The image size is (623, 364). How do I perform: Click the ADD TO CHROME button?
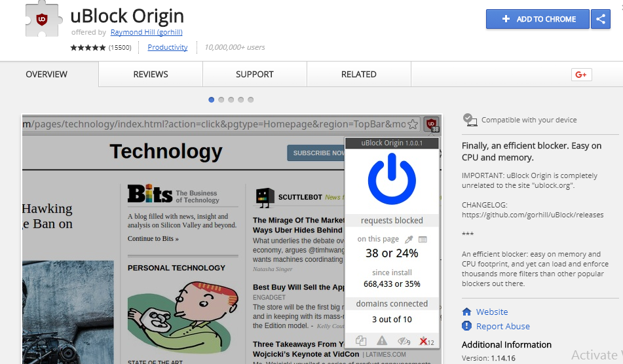pyautogui.click(x=538, y=19)
